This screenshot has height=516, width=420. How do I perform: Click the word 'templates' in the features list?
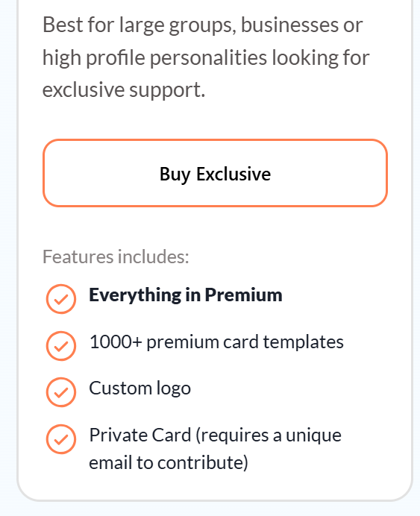(x=303, y=342)
